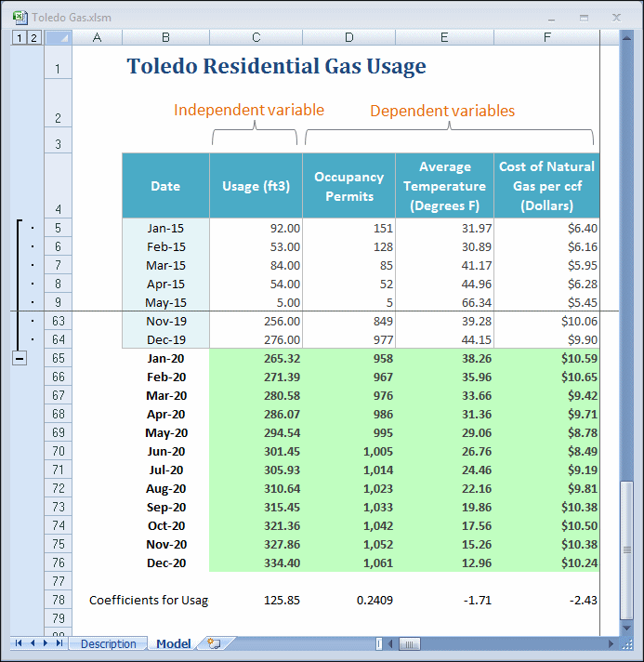Select column E header
The image size is (644, 662).
click(x=444, y=37)
